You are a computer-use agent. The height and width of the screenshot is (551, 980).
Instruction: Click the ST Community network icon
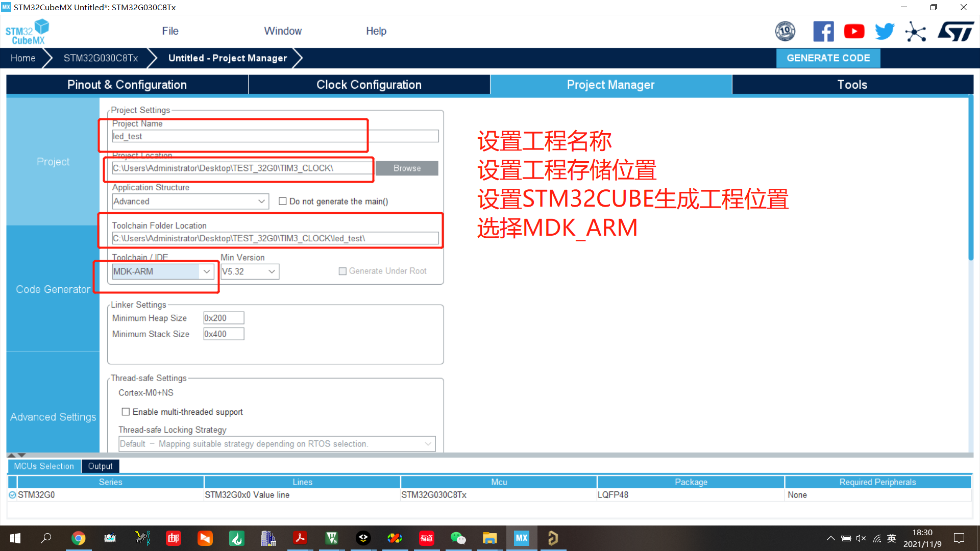[x=916, y=31]
